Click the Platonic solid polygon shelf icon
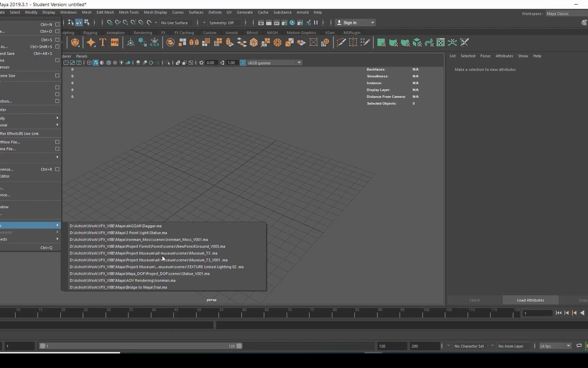 [x=75, y=43]
